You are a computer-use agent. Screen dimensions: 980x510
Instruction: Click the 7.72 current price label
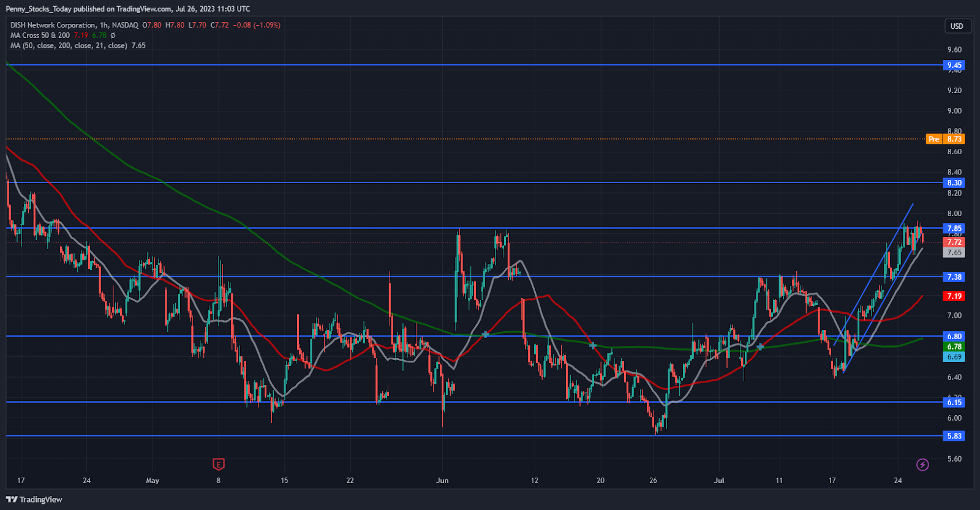(954, 242)
